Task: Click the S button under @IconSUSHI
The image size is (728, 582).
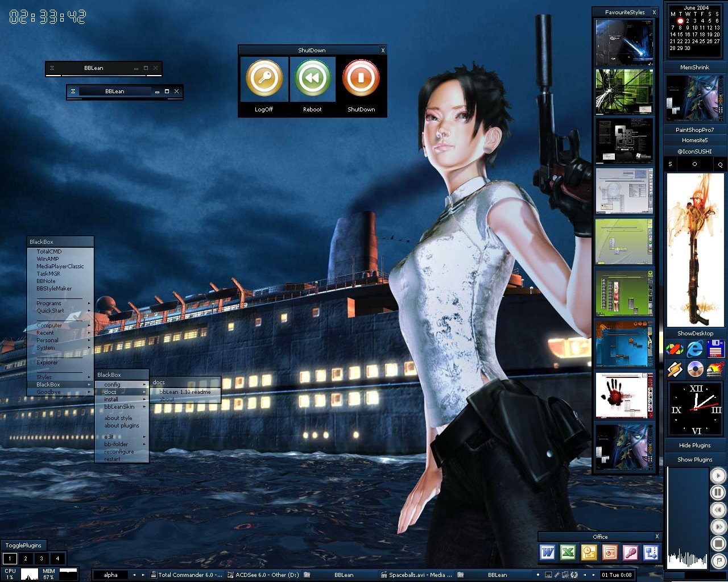Action: (x=671, y=164)
